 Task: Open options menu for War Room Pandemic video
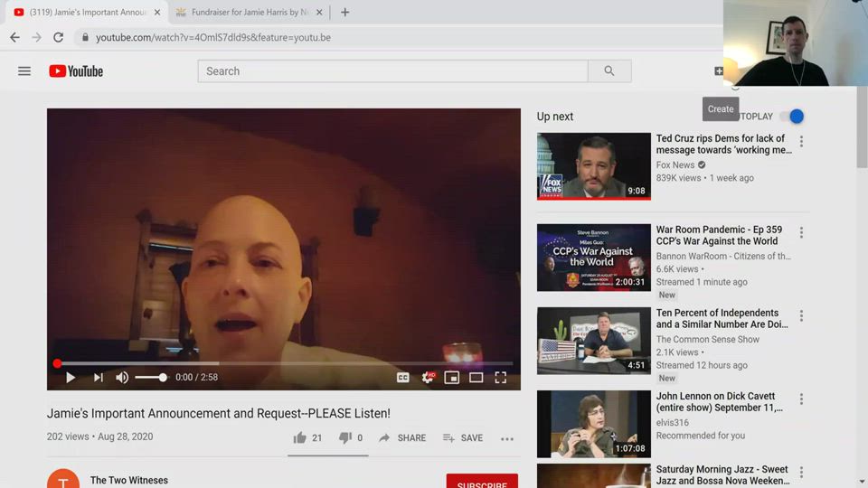(801, 233)
